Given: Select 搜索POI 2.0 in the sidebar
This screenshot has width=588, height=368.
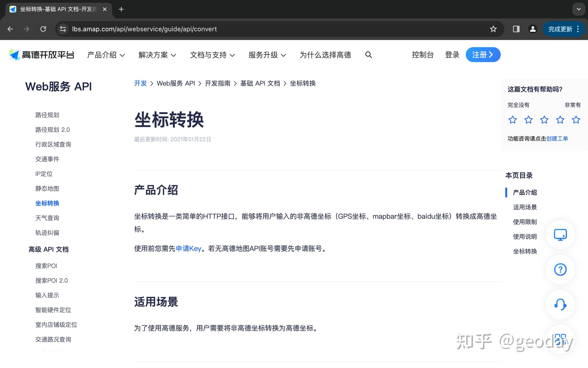Looking at the screenshot, I should coord(51,281).
